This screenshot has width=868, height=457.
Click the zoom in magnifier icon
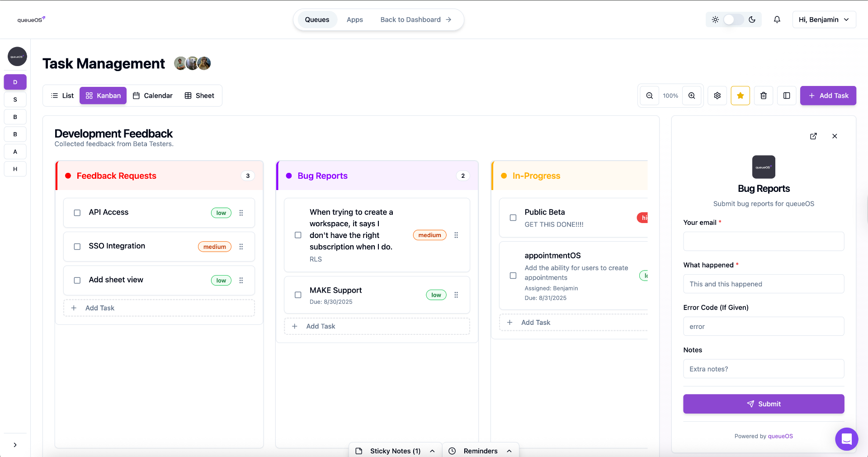(692, 95)
